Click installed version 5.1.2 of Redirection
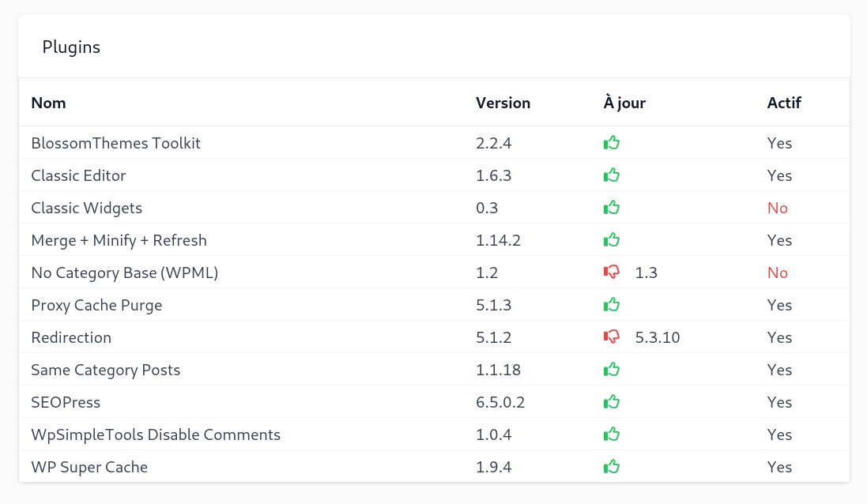The image size is (867, 504). [x=494, y=337]
